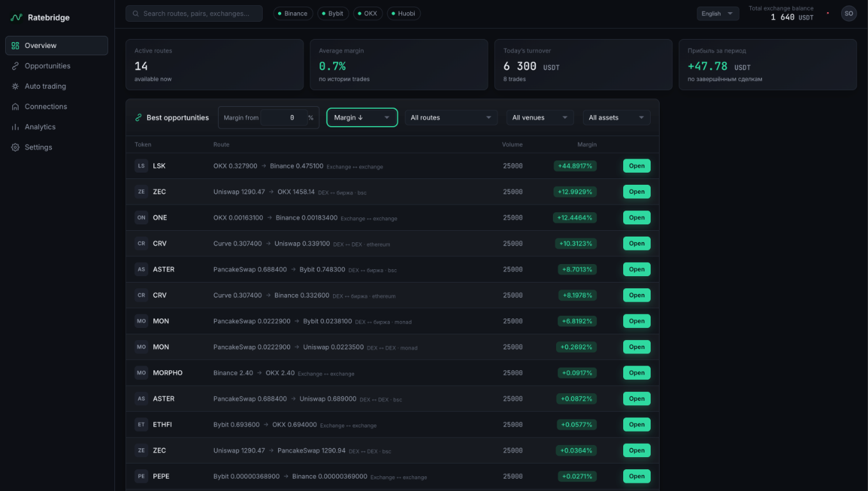Click the +0.0917% margin badge
Screen dimensions: 868x491
[577, 373]
